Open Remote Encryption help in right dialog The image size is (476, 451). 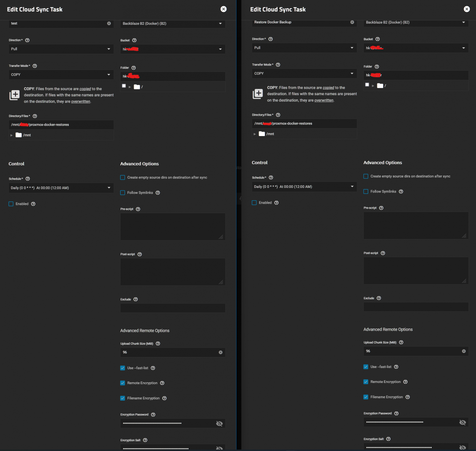pyautogui.click(x=405, y=382)
